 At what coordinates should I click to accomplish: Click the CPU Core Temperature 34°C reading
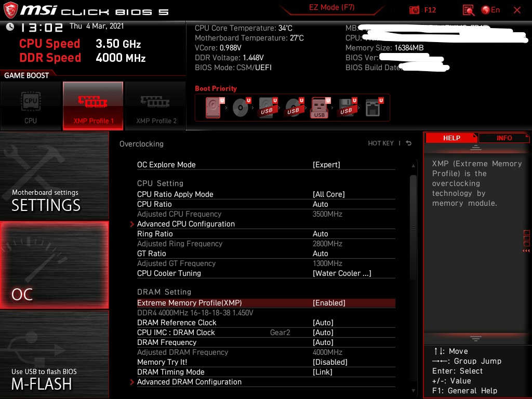(x=243, y=28)
